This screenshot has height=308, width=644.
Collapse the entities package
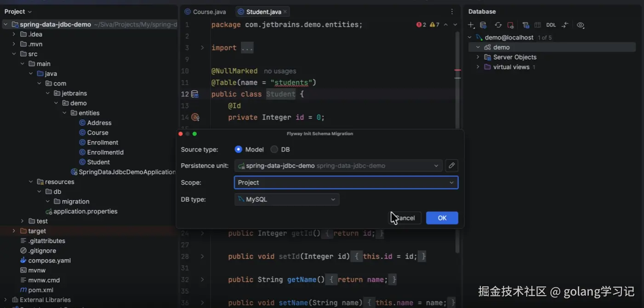click(x=64, y=113)
